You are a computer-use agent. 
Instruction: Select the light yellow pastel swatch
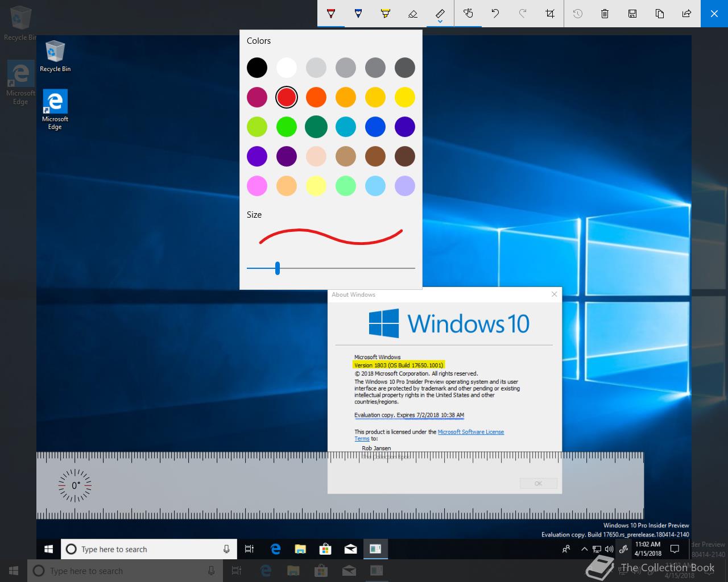tap(316, 186)
